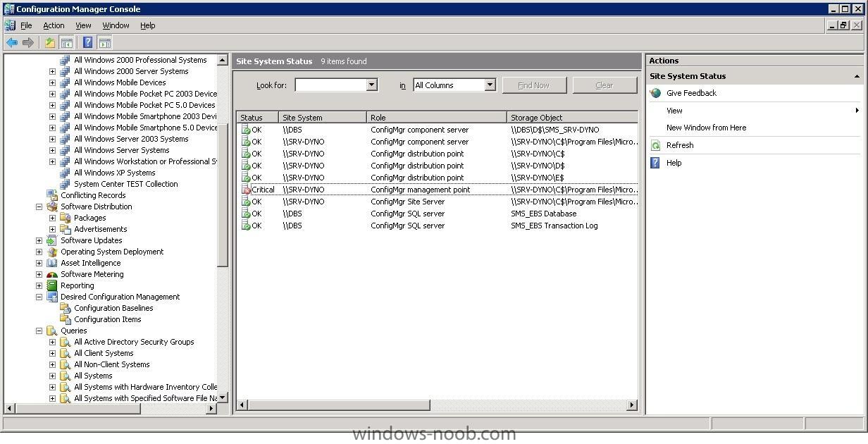The width and height of the screenshot is (868, 444).
Task: Open the Help menu in menu bar
Action: 147,25
